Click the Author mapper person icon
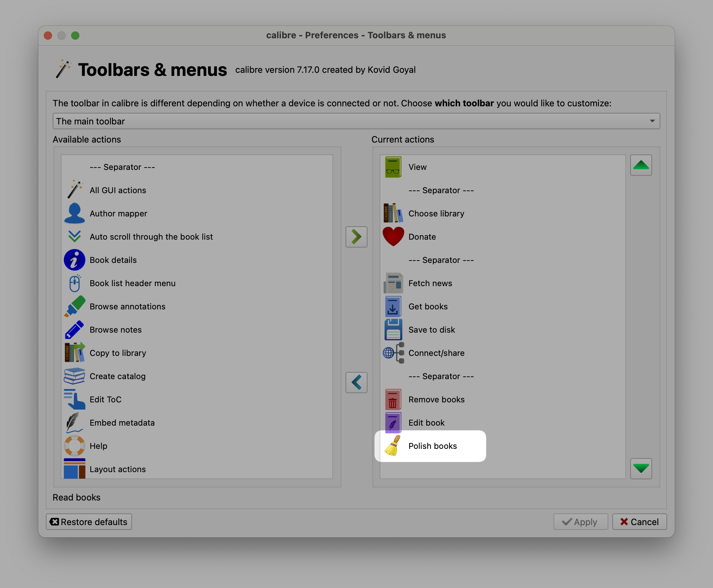 pos(74,214)
